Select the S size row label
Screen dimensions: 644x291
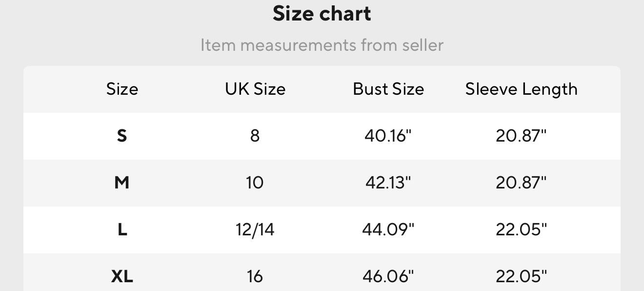(x=122, y=136)
